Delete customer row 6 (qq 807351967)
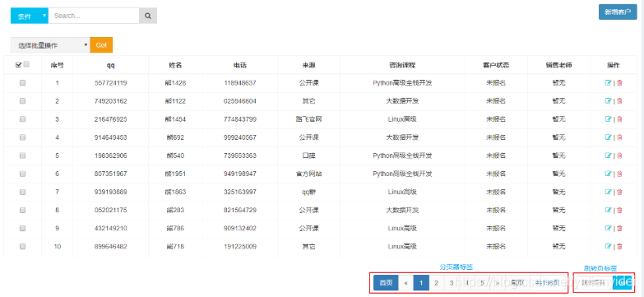This screenshot has width=644, height=297. coord(619,174)
